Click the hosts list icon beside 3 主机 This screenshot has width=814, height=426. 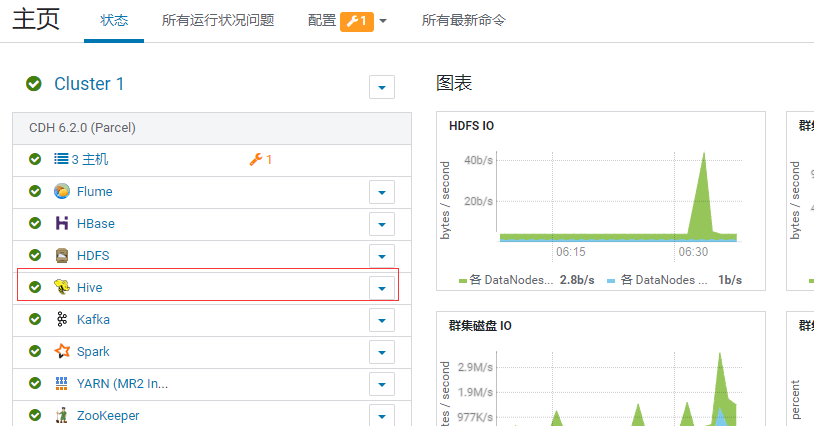(61, 159)
